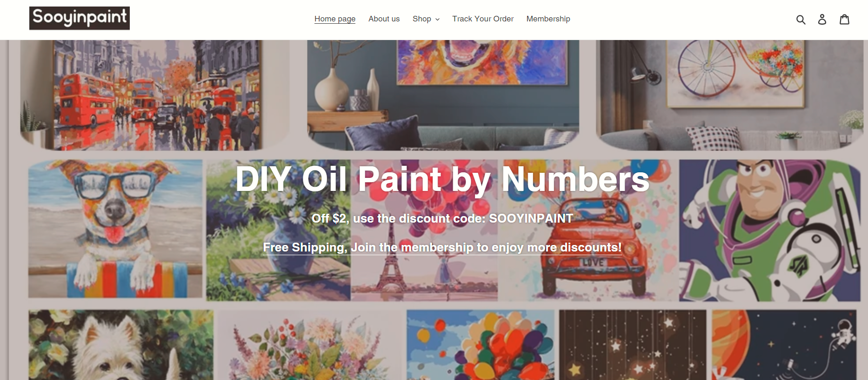
Task: Select the white terrier dog painting
Action: [x=121, y=345]
